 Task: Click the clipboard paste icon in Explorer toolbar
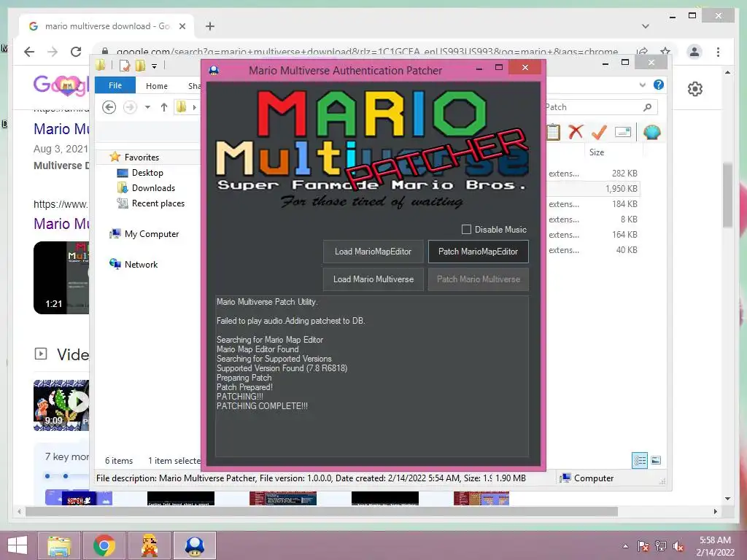(553, 132)
